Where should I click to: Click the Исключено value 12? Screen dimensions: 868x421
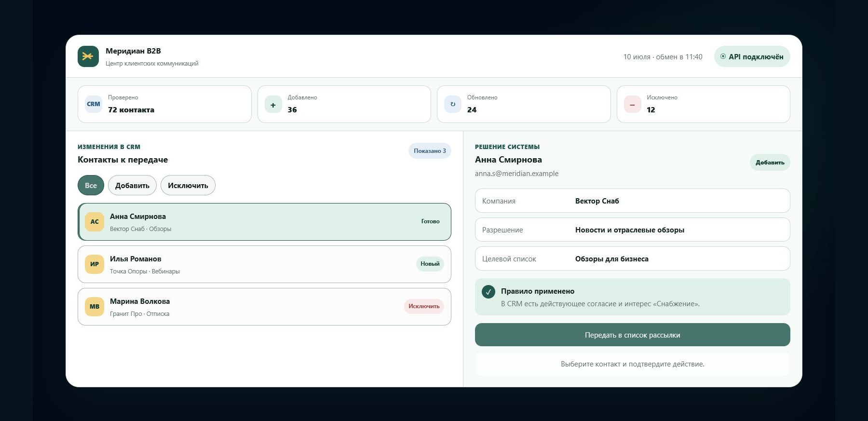[651, 110]
